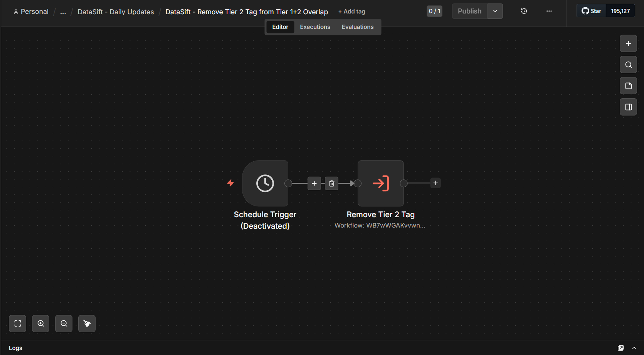Image resolution: width=644 pixels, height=355 pixels.
Task: Click the Remove Tier 2 Tag label
Action: pyautogui.click(x=381, y=214)
